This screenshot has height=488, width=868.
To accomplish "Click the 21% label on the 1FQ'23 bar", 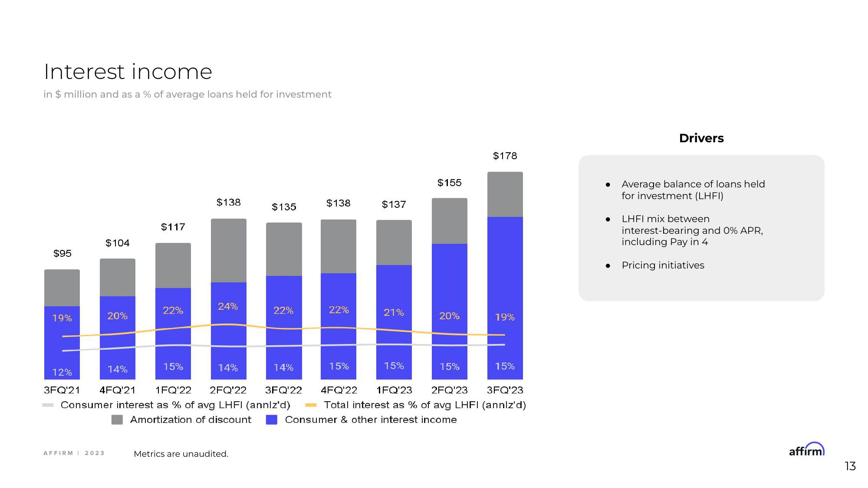I will (394, 312).
